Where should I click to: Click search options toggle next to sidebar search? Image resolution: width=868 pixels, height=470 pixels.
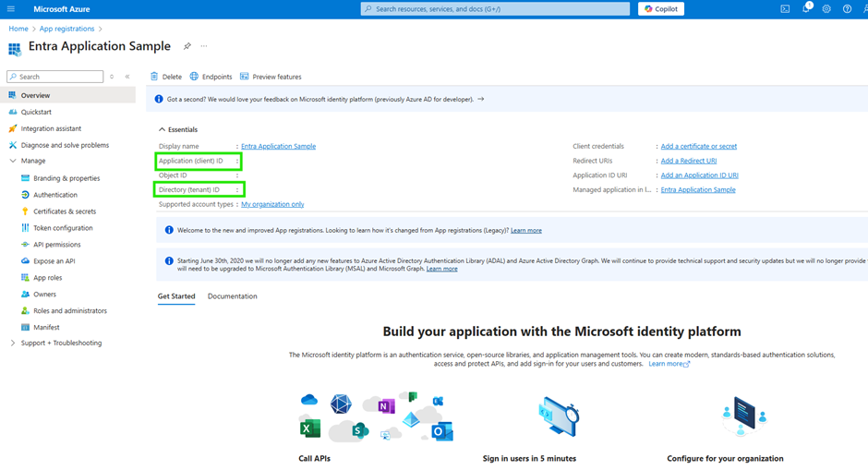112,77
